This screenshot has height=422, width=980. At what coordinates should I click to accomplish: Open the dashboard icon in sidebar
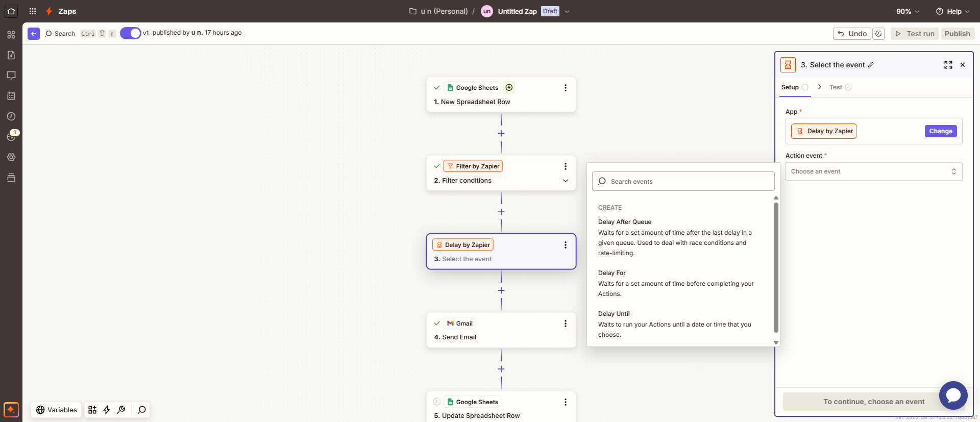click(x=11, y=35)
